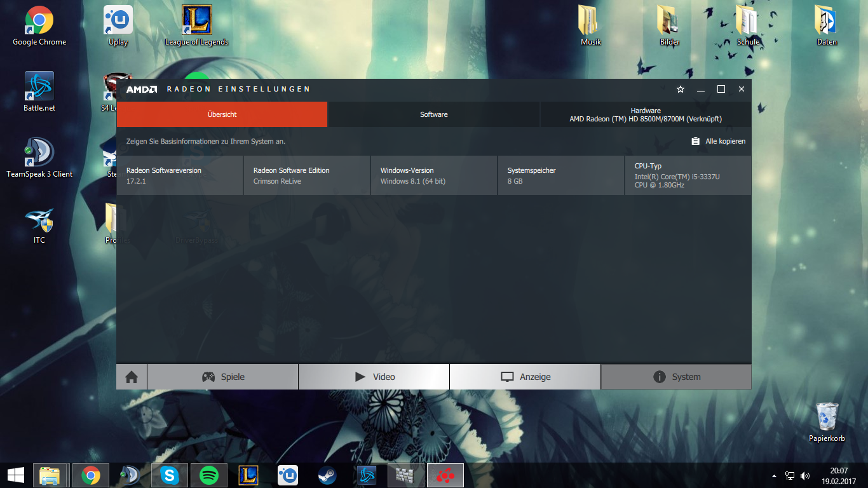Open TeamSpeak from the taskbar

point(130,475)
